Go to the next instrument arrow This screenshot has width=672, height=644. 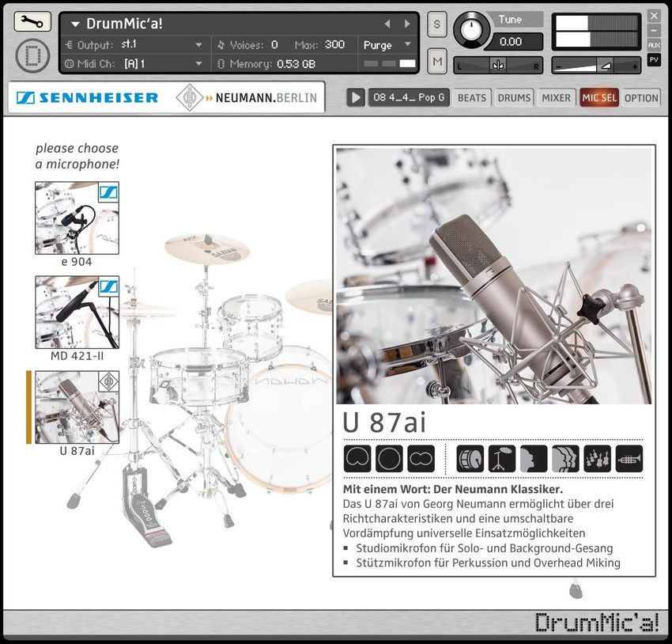(407, 24)
